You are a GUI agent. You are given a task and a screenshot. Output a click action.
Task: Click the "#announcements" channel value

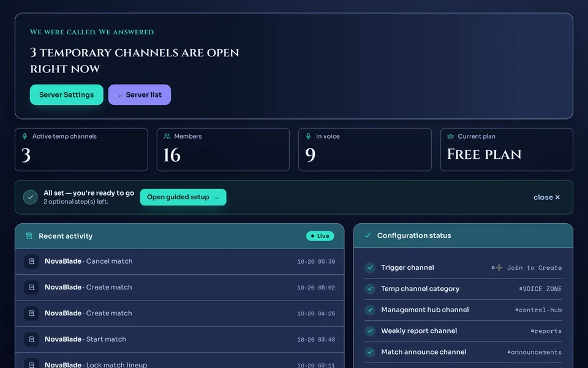pyautogui.click(x=534, y=352)
